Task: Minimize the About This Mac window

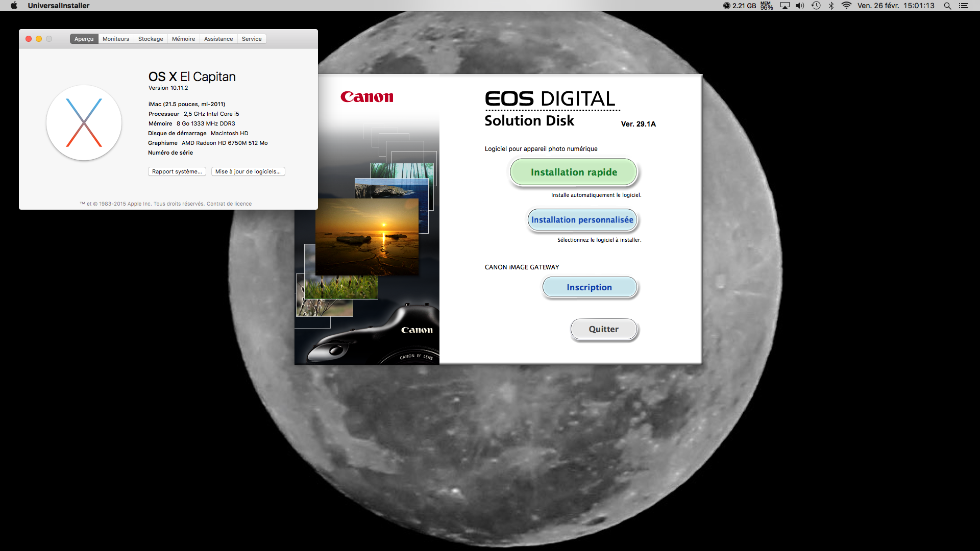Action: click(39, 39)
